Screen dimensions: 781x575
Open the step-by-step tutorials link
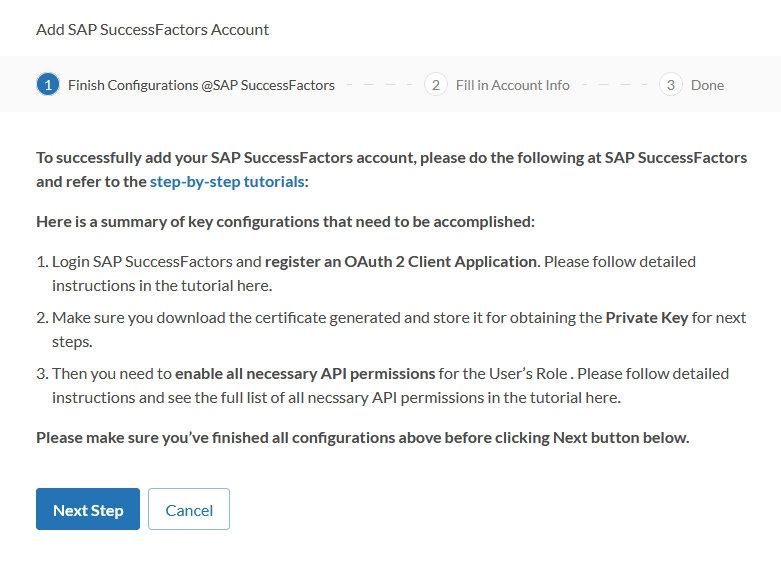[x=227, y=182]
